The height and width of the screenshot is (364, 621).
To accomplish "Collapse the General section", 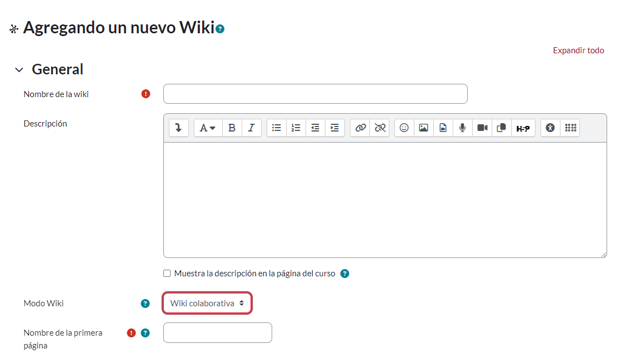I will [x=19, y=70].
